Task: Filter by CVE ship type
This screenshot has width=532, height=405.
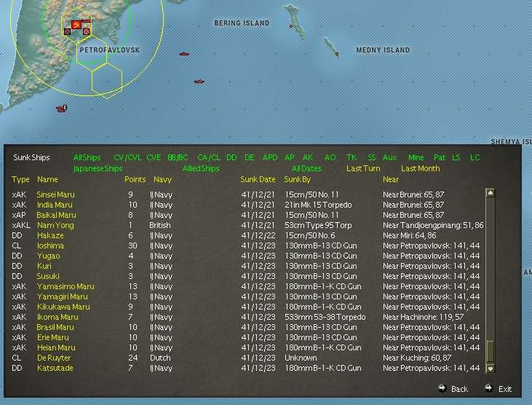Action: pos(154,157)
